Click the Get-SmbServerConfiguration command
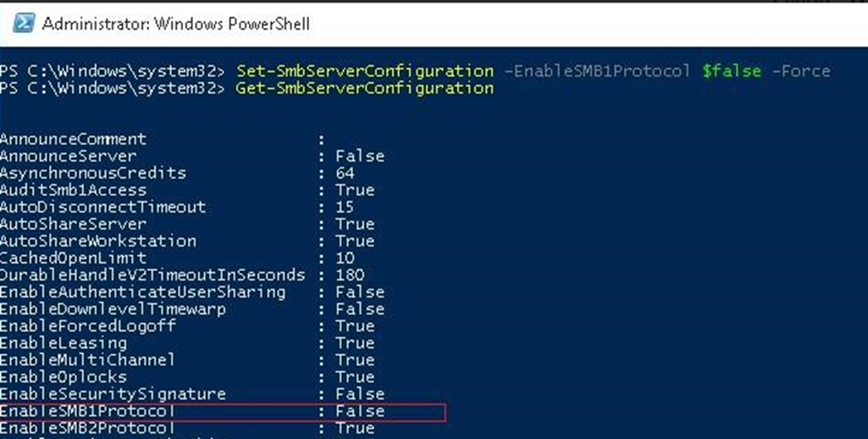This screenshot has height=439, width=868. (x=365, y=88)
